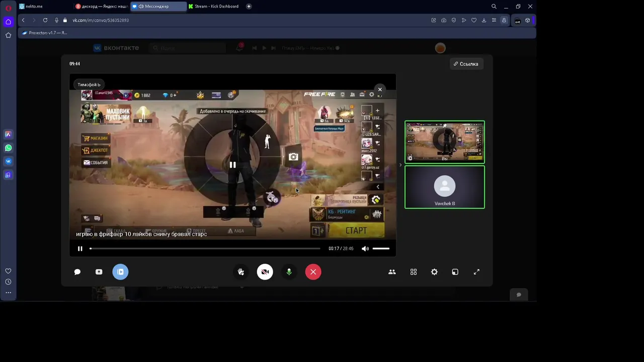Switch to grid view layout
The width and height of the screenshot is (644, 362).
(414, 272)
